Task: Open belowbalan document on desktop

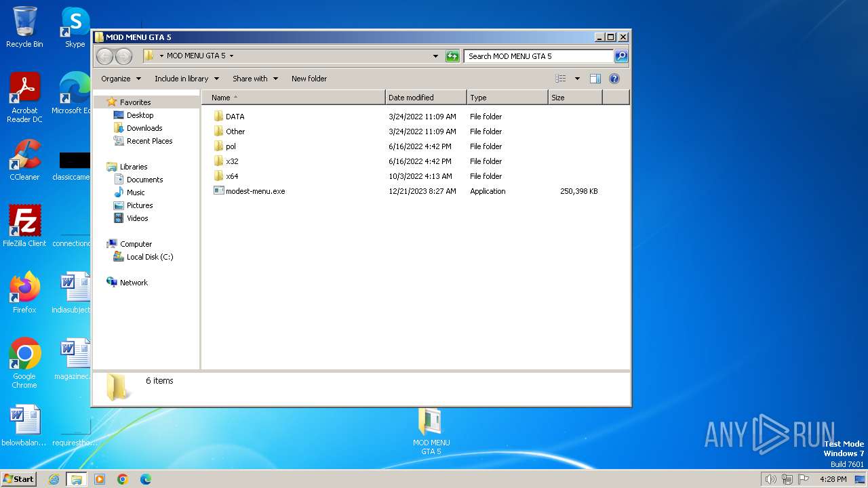Action: click(24, 426)
